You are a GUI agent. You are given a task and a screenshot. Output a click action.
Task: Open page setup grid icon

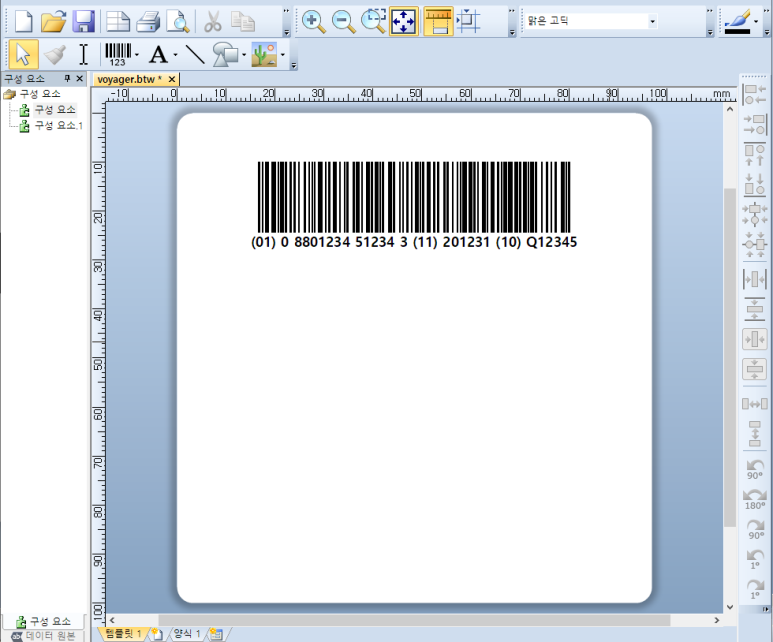pyautogui.click(x=118, y=22)
